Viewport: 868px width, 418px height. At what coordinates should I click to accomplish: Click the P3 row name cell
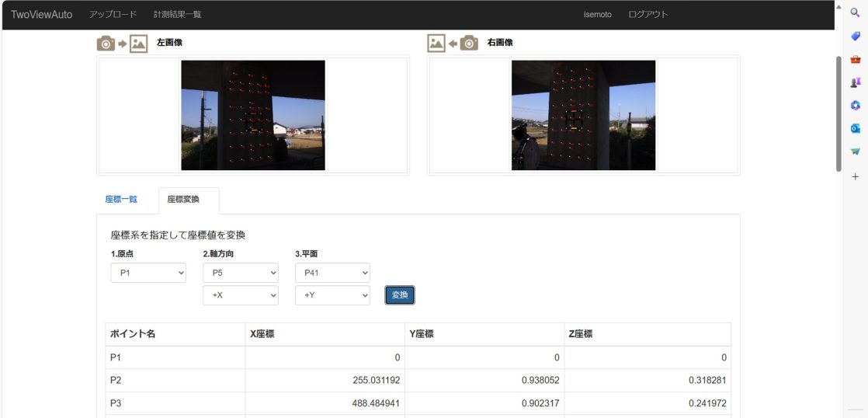click(175, 403)
